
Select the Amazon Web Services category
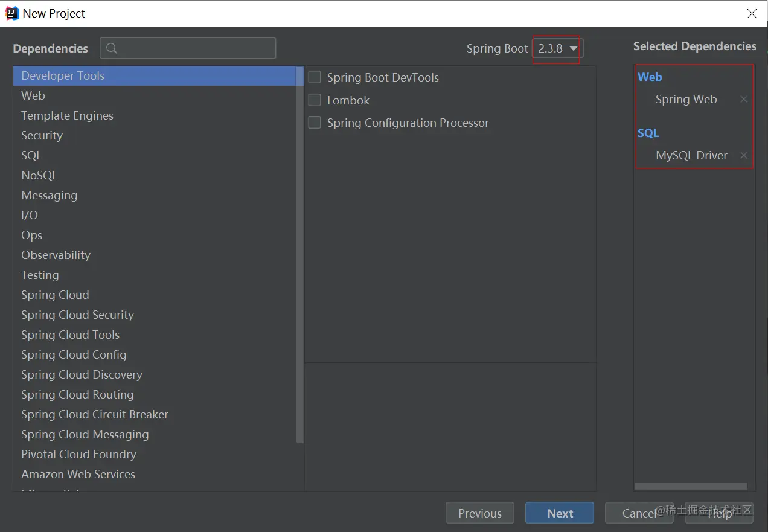point(155,474)
